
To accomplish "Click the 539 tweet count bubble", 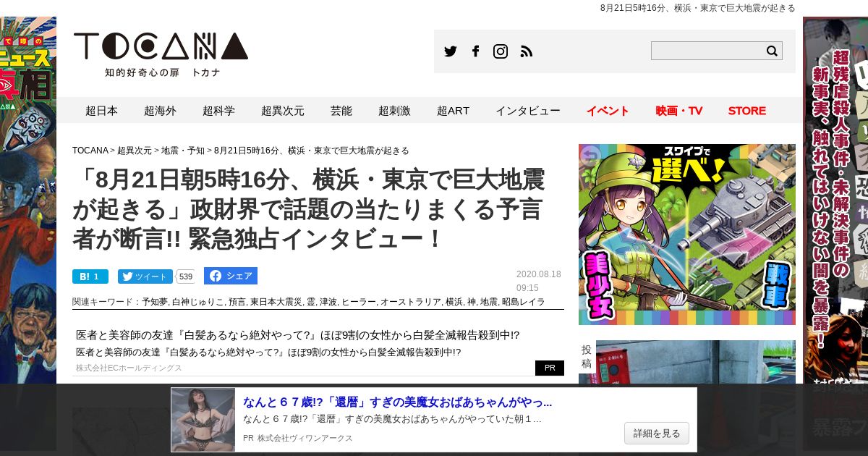I will click(186, 276).
